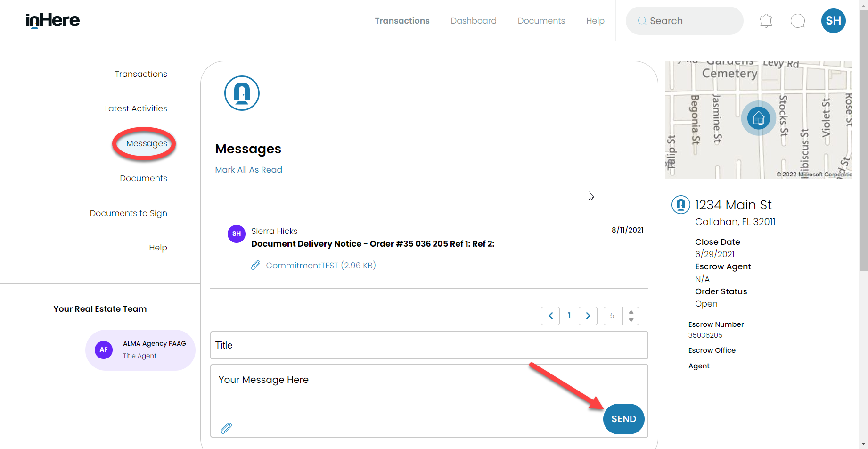This screenshot has width=868, height=449.
Task: Select Mark All As Read
Action: click(x=248, y=169)
